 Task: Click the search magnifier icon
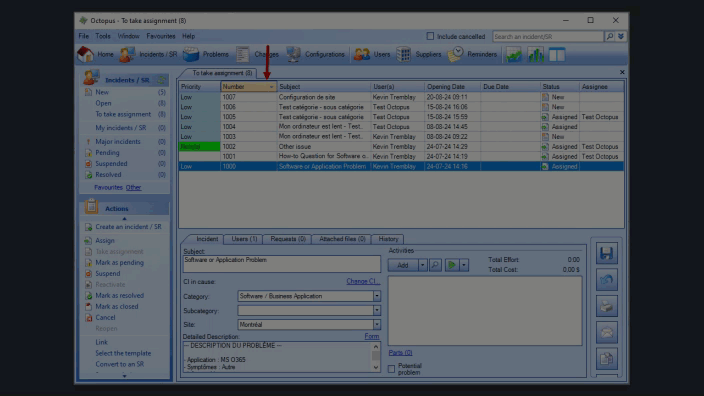[x=610, y=36]
